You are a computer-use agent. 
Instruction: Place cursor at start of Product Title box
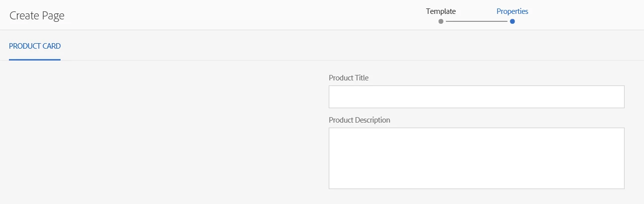(x=334, y=97)
